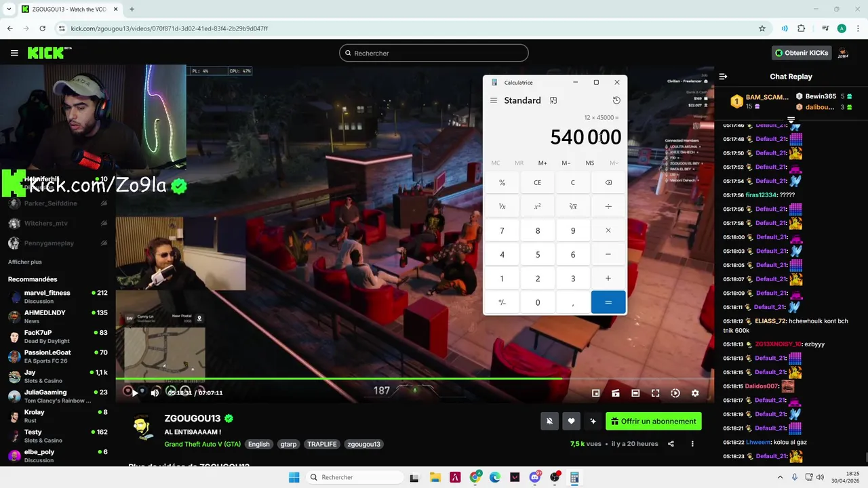Toggle theater mode in video player
The image size is (868, 488).
coord(635,393)
